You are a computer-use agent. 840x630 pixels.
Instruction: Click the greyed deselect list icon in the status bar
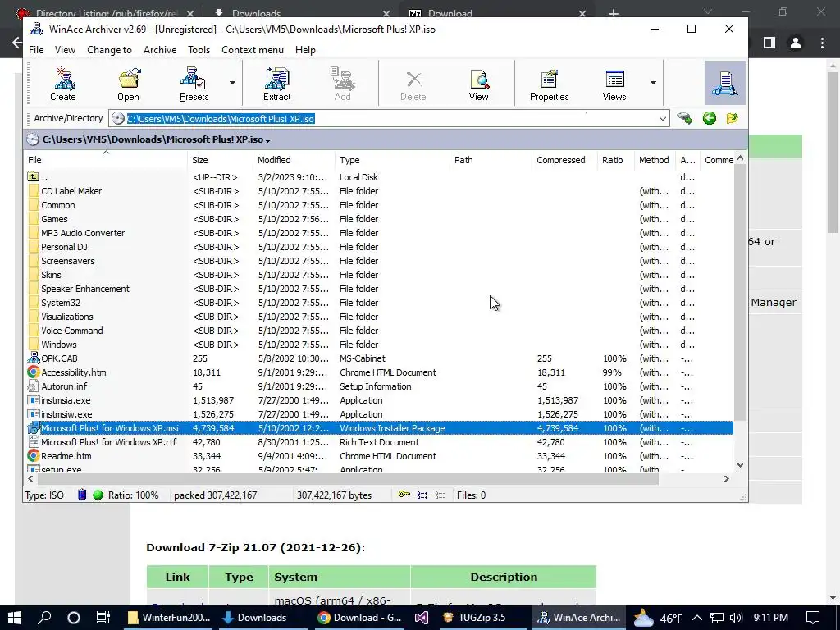[x=441, y=495]
